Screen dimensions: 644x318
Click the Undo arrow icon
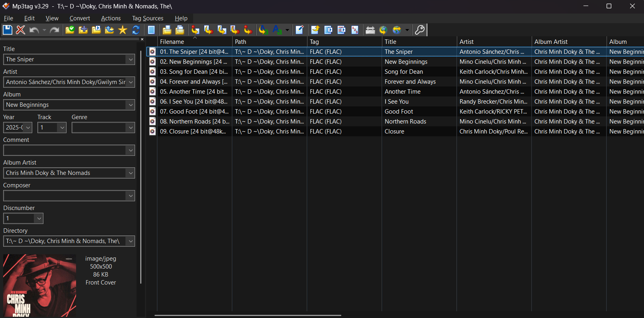(x=34, y=30)
